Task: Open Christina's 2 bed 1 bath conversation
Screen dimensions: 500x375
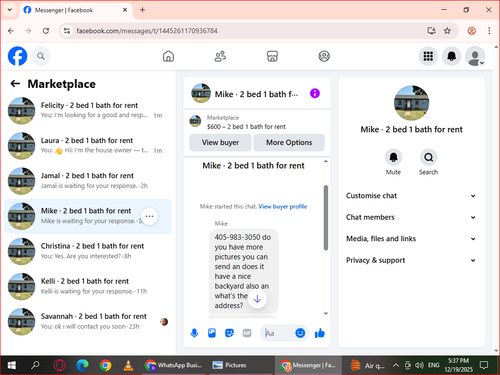Action: (88, 251)
